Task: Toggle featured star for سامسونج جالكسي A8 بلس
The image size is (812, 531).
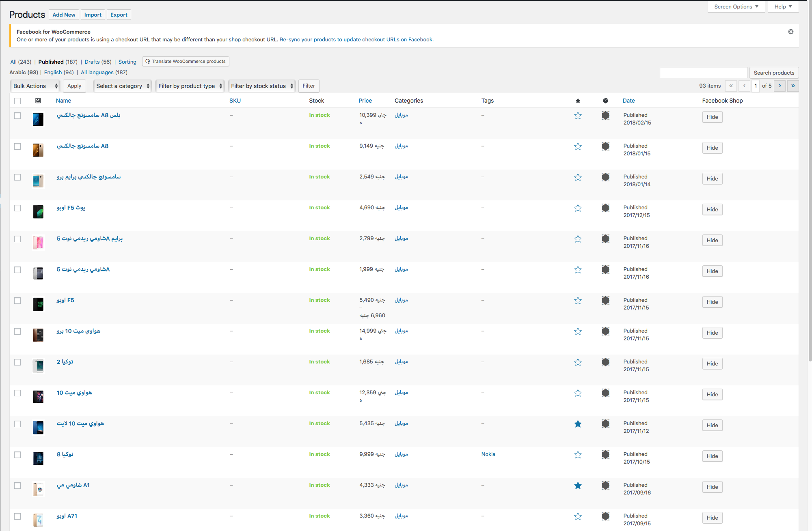Action: coord(578,116)
